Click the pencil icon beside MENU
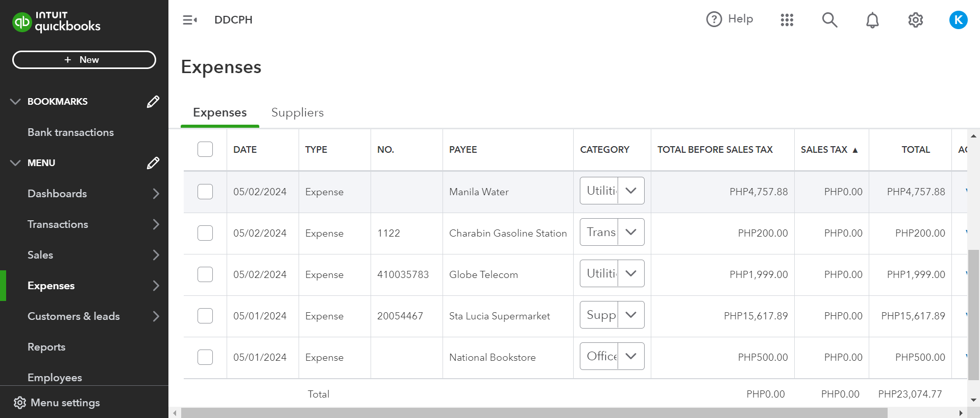 153,163
